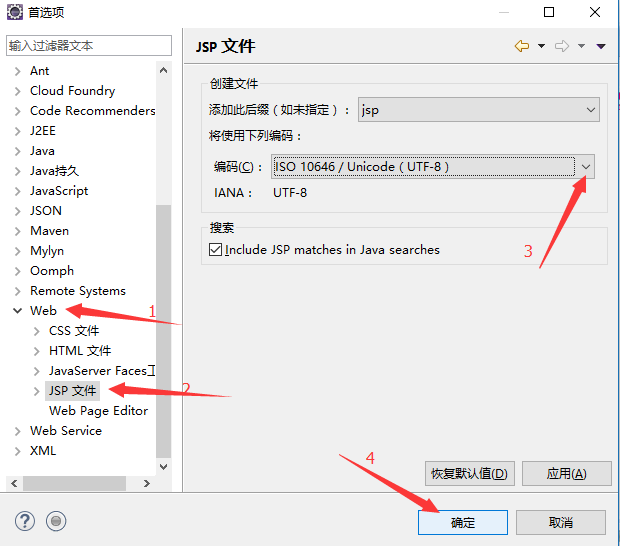Click the help question mark icon

click(25, 521)
